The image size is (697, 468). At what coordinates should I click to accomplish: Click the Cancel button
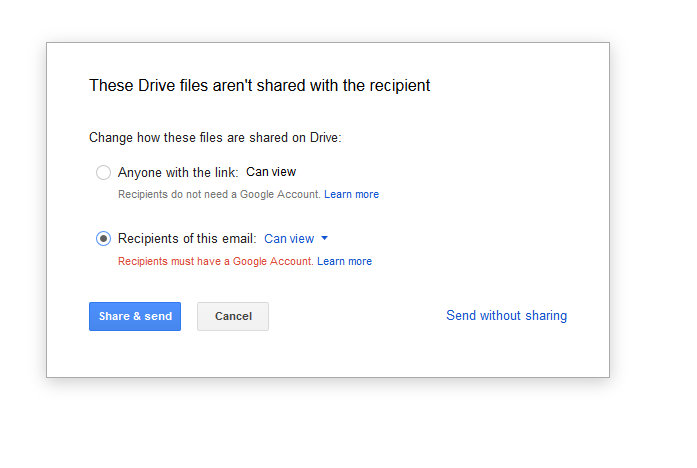[233, 316]
